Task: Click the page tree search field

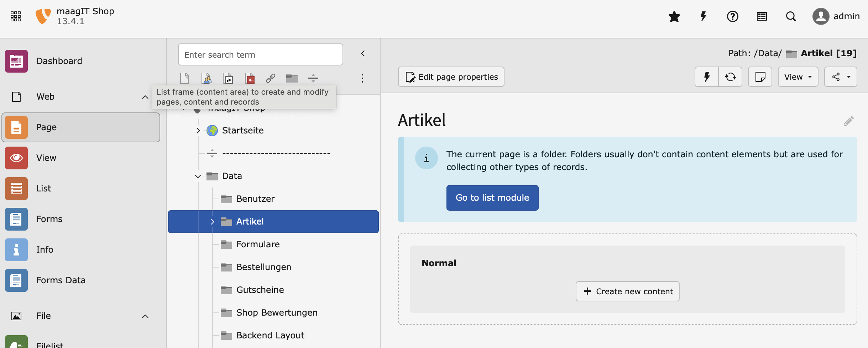Action: coord(260,55)
